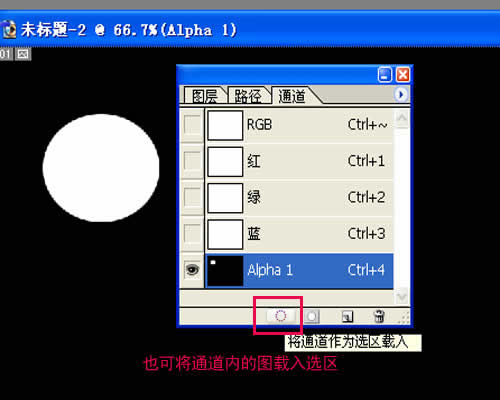Click the channel list scroll down arrow

pos(402,295)
